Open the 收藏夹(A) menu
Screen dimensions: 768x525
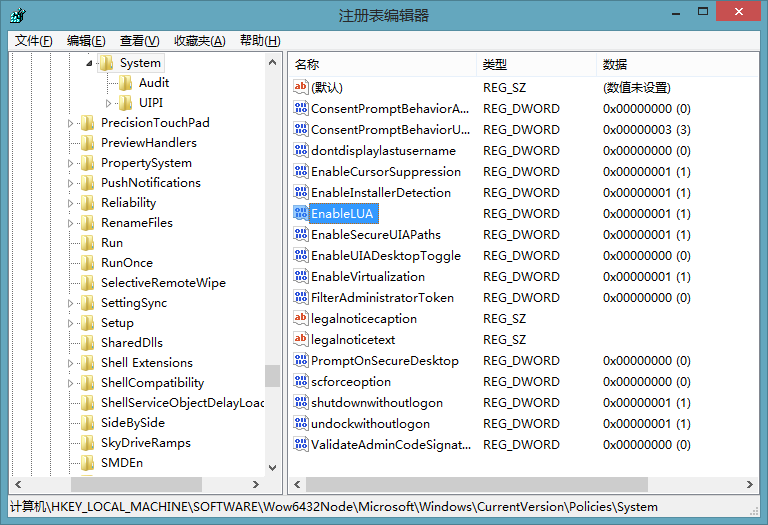pyautogui.click(x=199, y=40)
